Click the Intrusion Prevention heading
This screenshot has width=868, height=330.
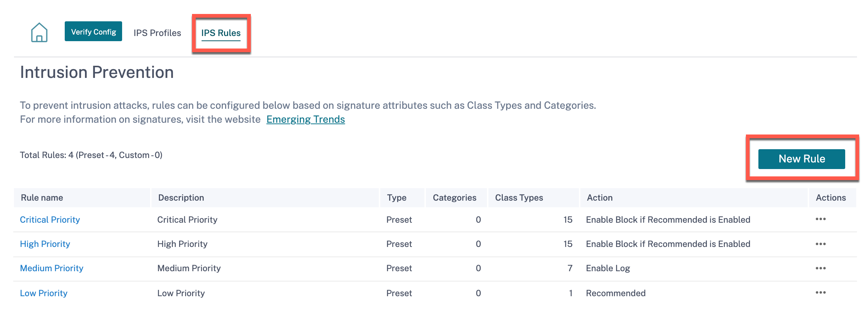97,72
